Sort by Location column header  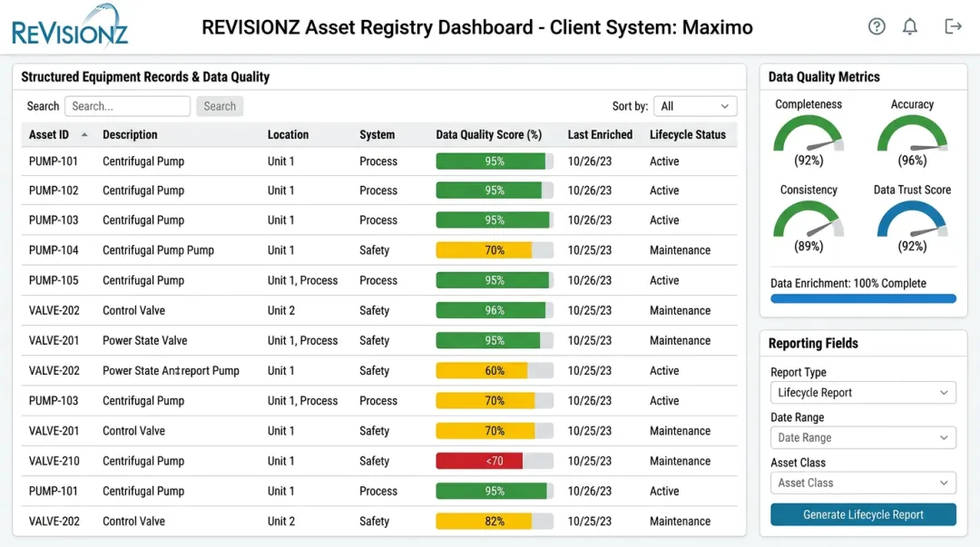pyautogui.click(x=289, y=134)
